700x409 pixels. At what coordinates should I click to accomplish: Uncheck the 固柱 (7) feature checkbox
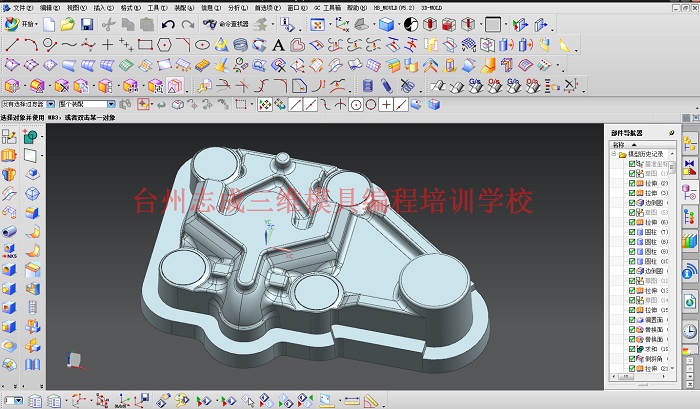pyautogui.click(x=632, y=232)
